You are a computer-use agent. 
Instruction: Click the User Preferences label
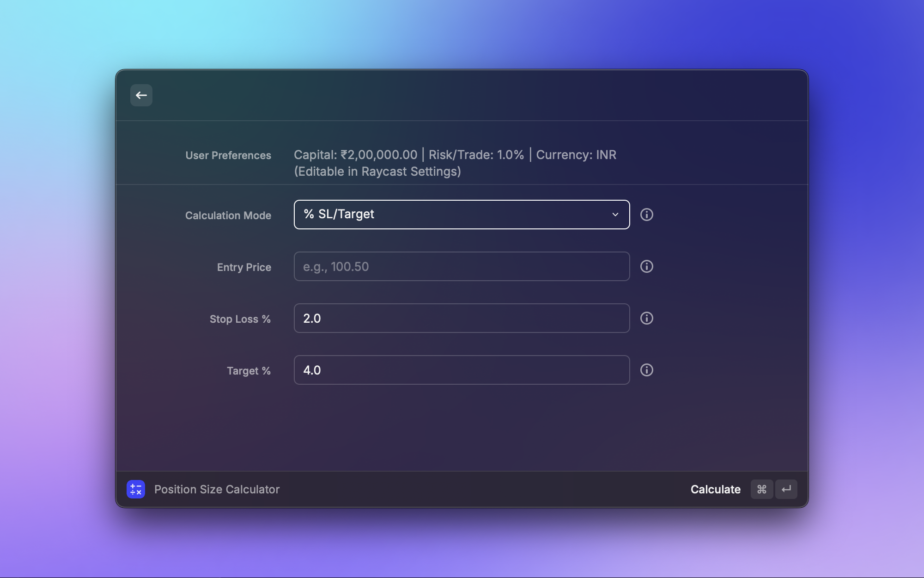click(x=228, y=155)
